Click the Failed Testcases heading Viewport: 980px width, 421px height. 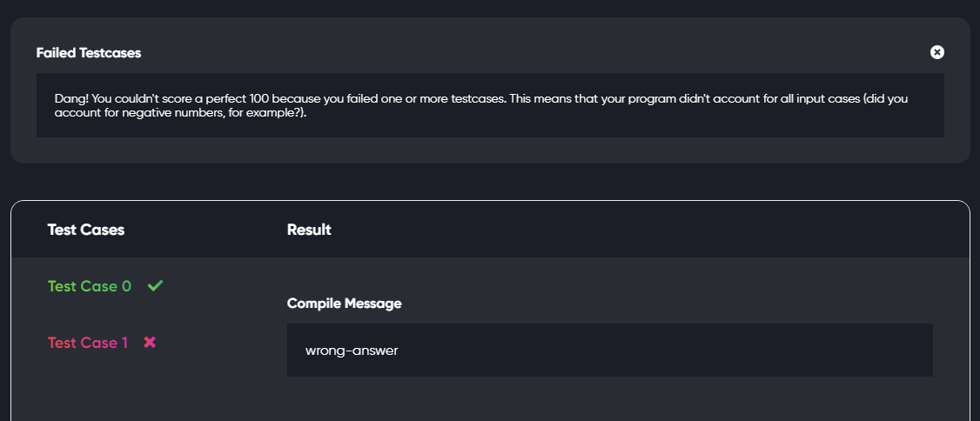[x=89, y=53]
